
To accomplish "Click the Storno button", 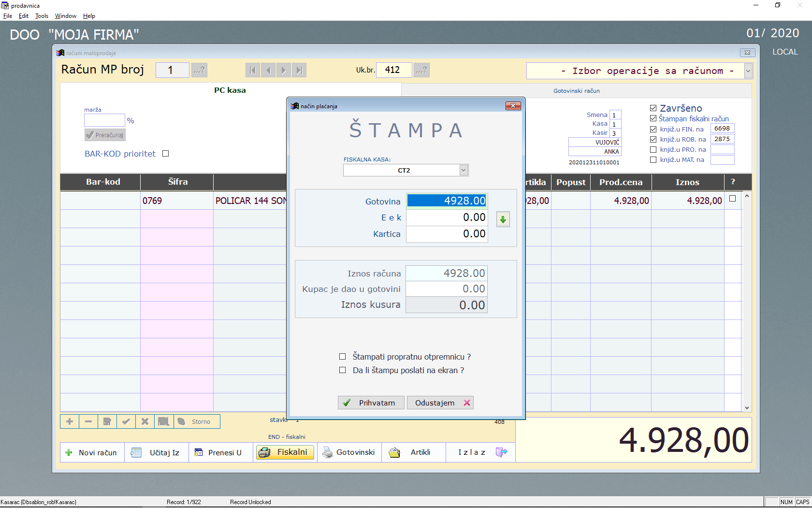I will point(197,421).
